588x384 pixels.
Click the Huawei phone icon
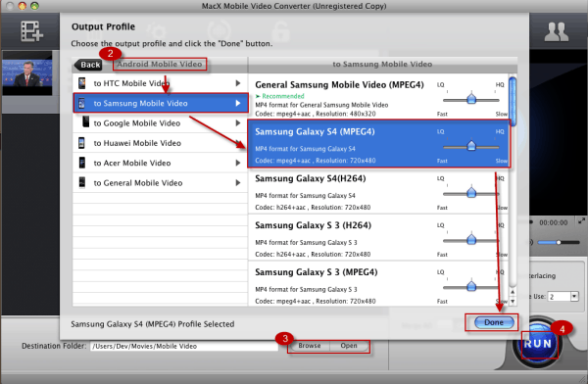(x=81, y=143)
